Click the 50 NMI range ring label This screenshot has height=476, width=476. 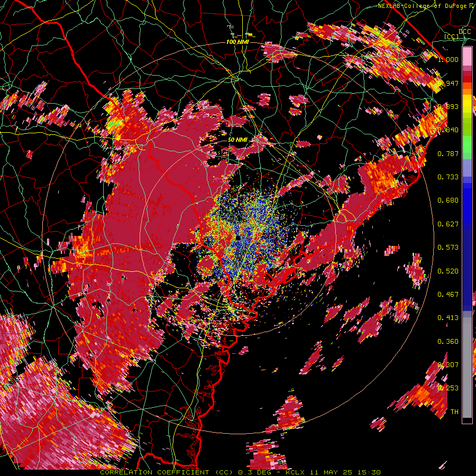tap(237, 140)
